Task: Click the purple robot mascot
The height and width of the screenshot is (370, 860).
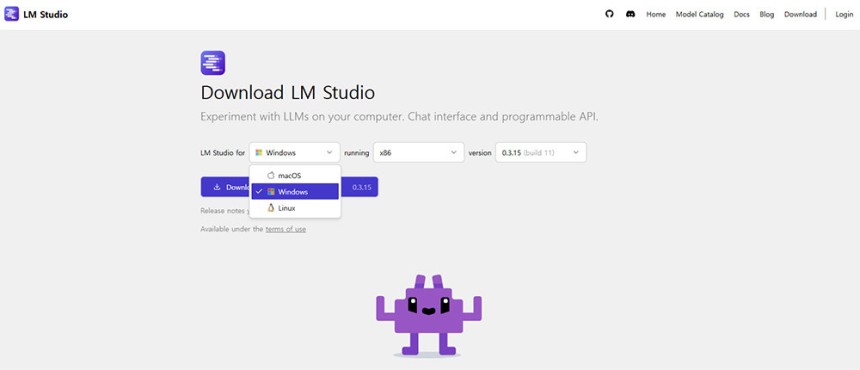Action: click(429, 316)
